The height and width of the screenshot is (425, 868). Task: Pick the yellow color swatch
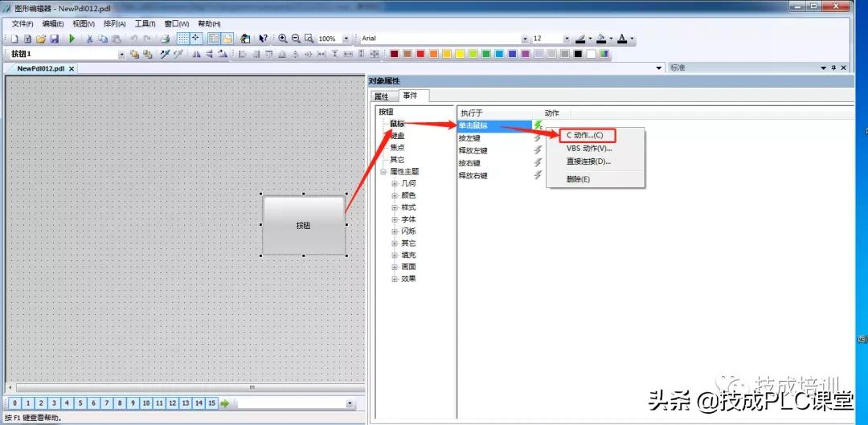pos(460,54)
